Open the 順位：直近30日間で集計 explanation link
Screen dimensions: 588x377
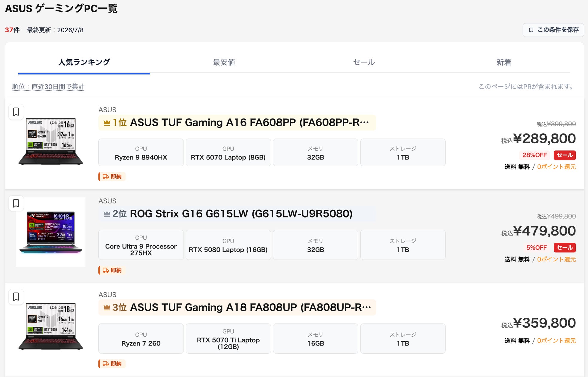pyautogui.click(x=48, y=87)
